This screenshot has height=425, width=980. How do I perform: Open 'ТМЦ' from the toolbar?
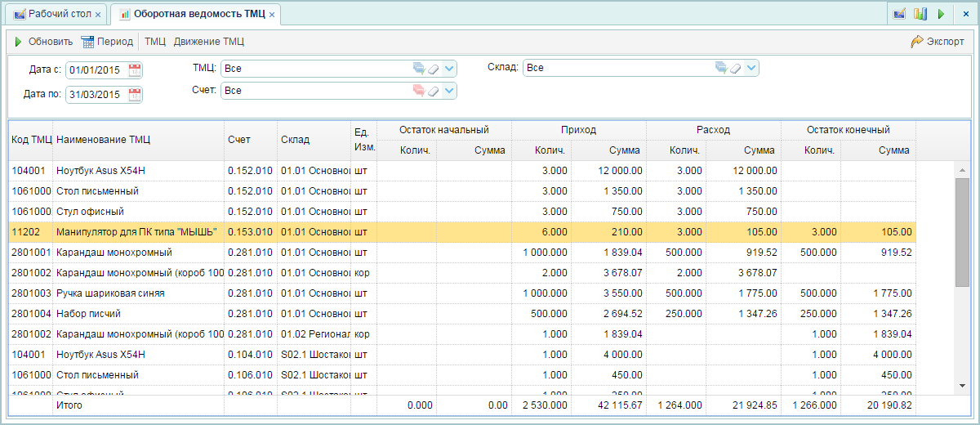(155, 41)
